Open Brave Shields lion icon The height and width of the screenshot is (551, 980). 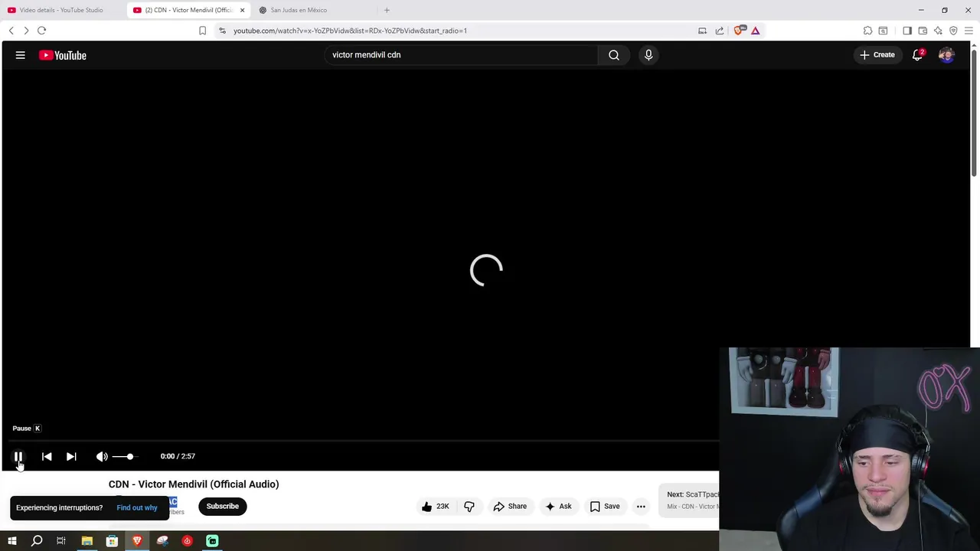pyautogui.click(x=738, y=31)
